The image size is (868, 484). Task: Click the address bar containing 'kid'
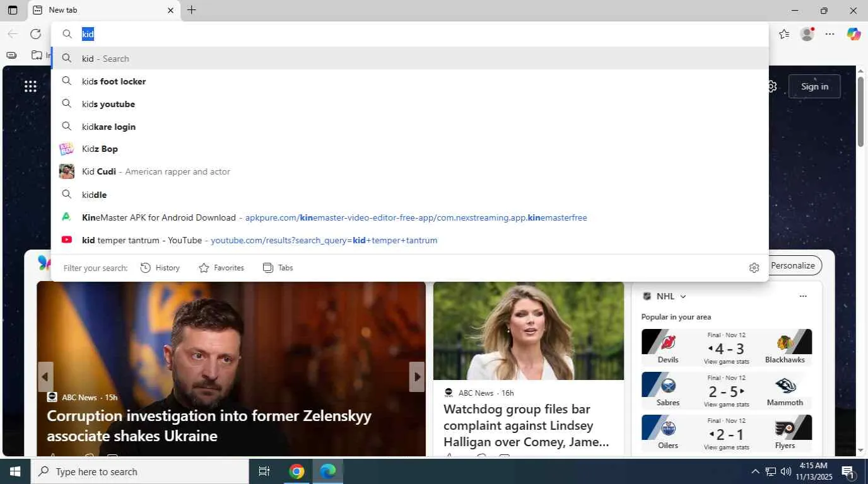click(x=410, y=34)
